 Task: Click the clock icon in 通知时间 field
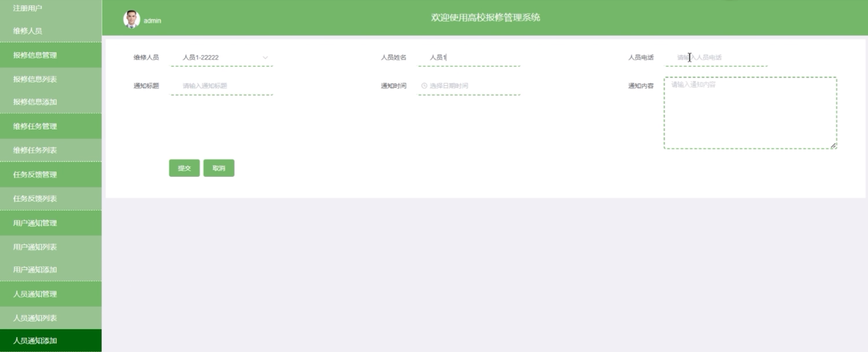[x=424, y=86]
